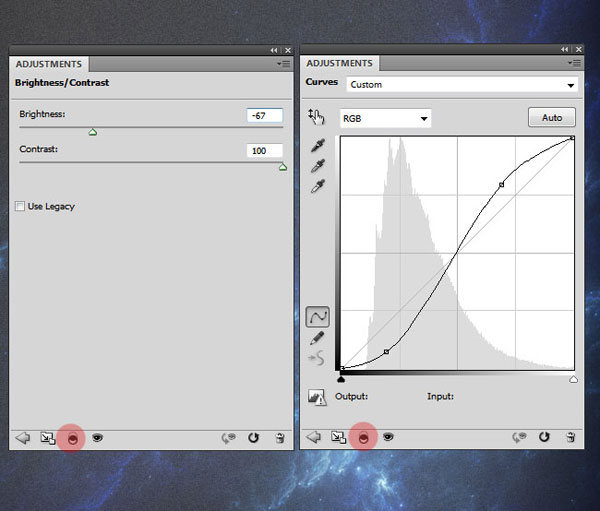Click the white input slider below curve

pyautogui.click(x=573, y=379)
